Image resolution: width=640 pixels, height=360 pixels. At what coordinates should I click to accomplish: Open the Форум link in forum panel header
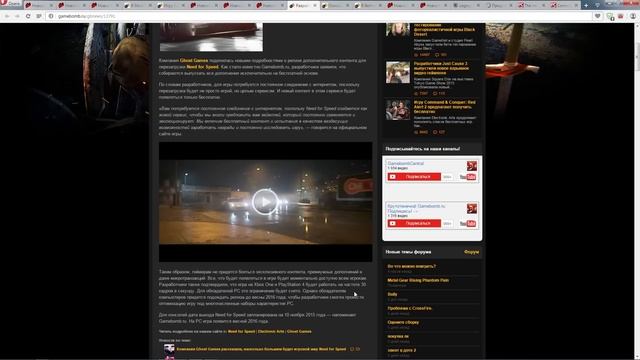point(471,252)
